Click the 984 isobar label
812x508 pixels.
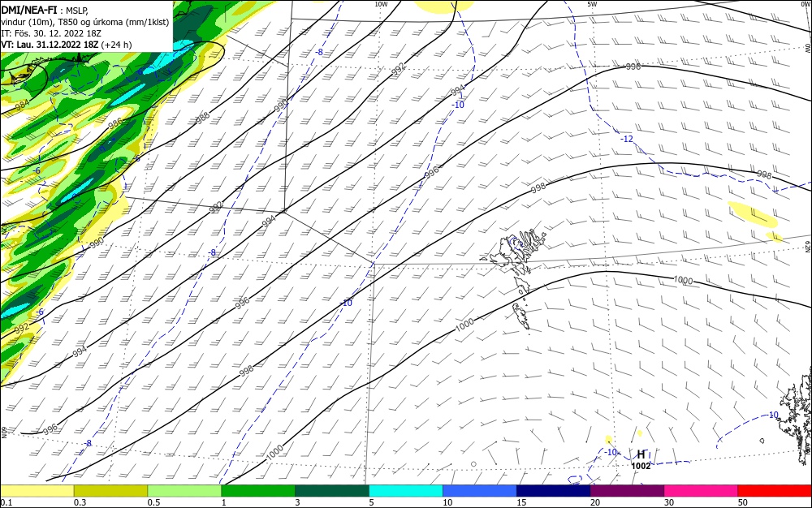22,105
